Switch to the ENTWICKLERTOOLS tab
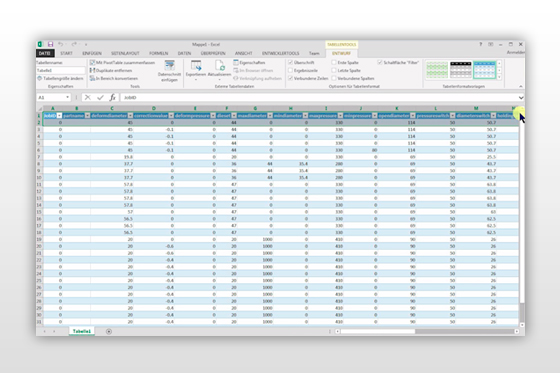 pos(281,53)
